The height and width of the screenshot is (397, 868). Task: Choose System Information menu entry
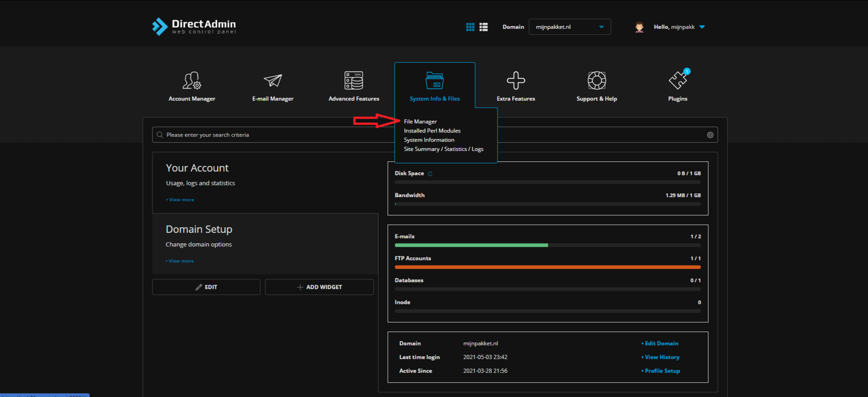tap(429, 140)
